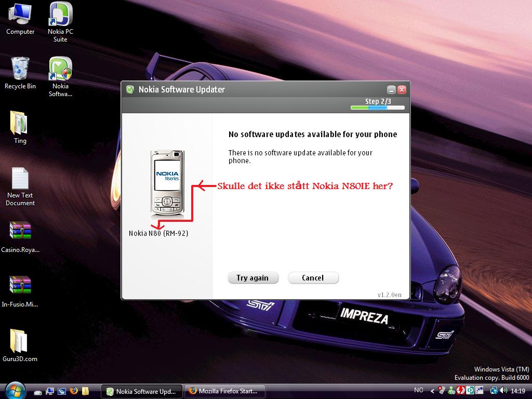Viewport: 532px width, 399px height.
Task: Select the In-Fusio.Mi... archive file
Action: coord(20,292)
